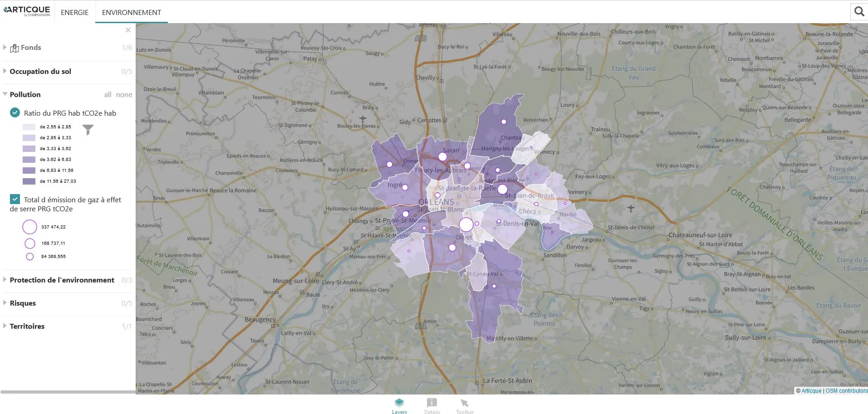
Task: Open the OSM contributors link
Action: click(x=847, y=391)
